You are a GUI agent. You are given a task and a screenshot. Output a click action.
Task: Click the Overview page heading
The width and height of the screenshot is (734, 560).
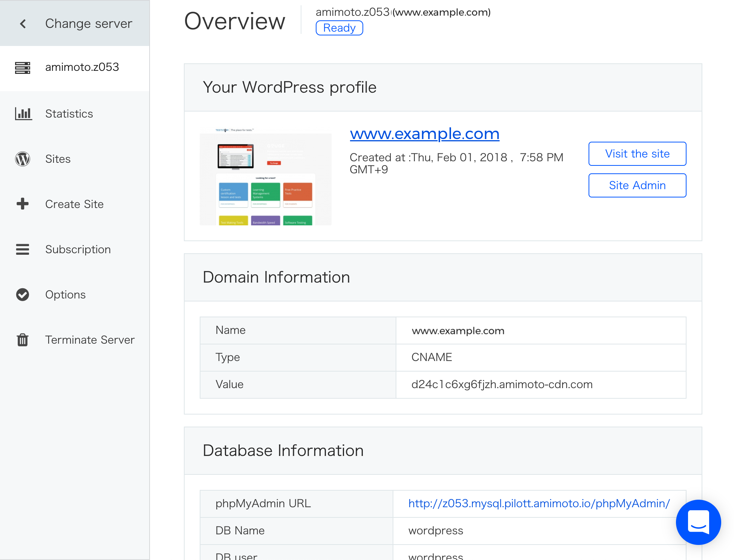pos(235,21)
